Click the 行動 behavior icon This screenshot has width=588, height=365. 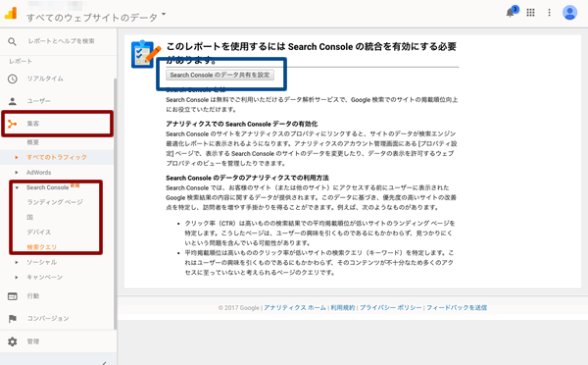coord(13,296)
